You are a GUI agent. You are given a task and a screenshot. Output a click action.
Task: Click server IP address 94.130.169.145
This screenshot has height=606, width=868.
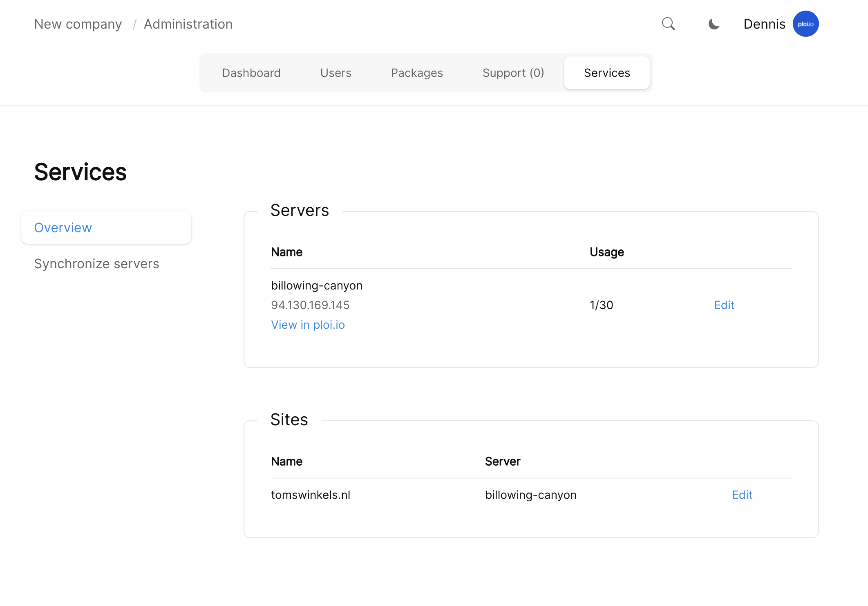click(310, 305)
